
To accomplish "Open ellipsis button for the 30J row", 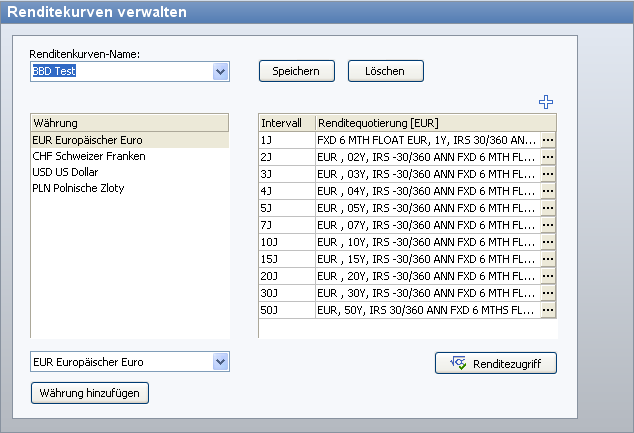I will click(x=547, y=293).
